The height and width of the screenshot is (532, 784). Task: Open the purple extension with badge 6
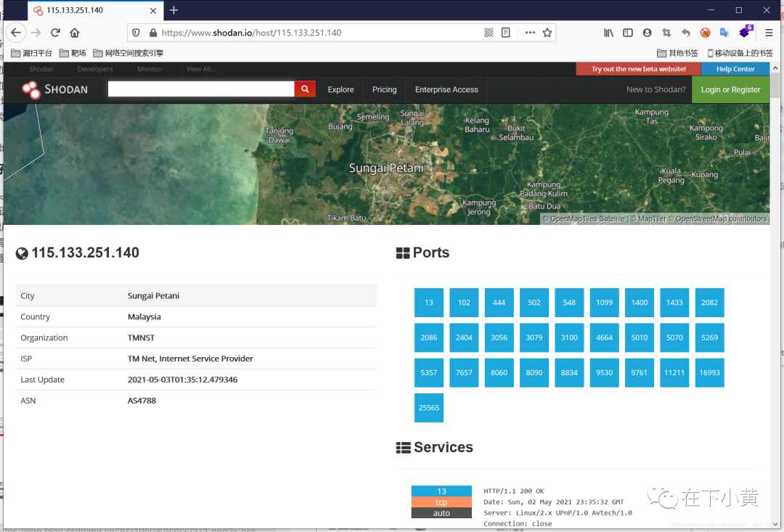pos(746,31)
